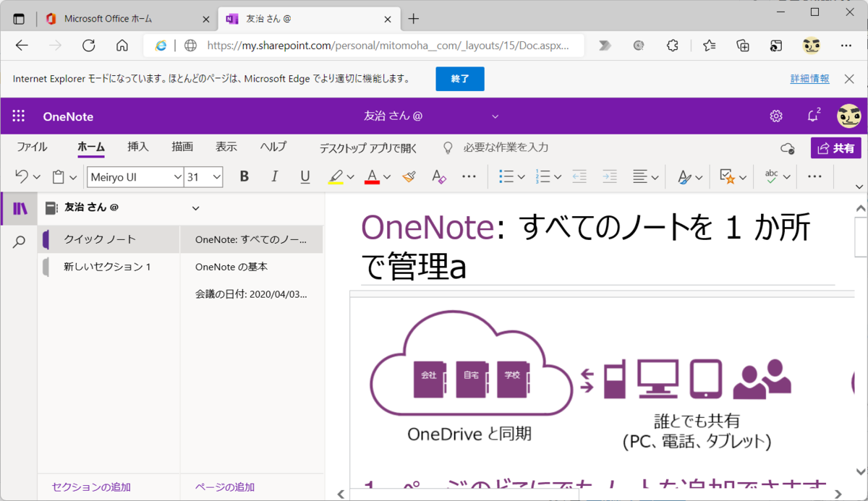The image size is (868, 501).
Task: Open the Office app launcher grid
Action: (19, 116)
